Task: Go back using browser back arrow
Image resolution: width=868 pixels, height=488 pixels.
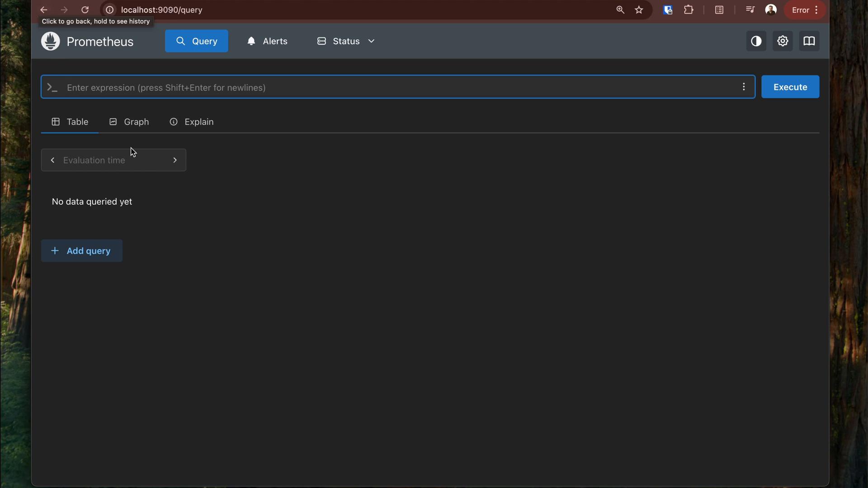Action: point(43,10)
